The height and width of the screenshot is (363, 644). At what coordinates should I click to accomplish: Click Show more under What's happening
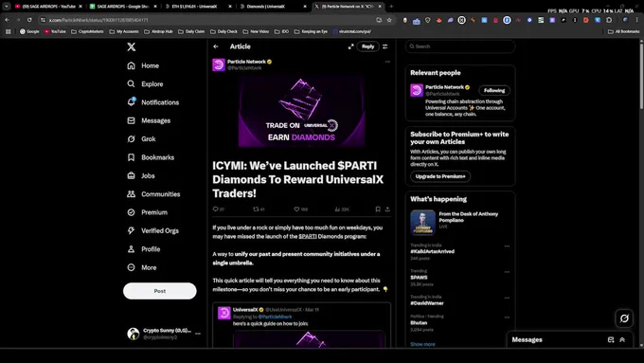pos(422,344)
